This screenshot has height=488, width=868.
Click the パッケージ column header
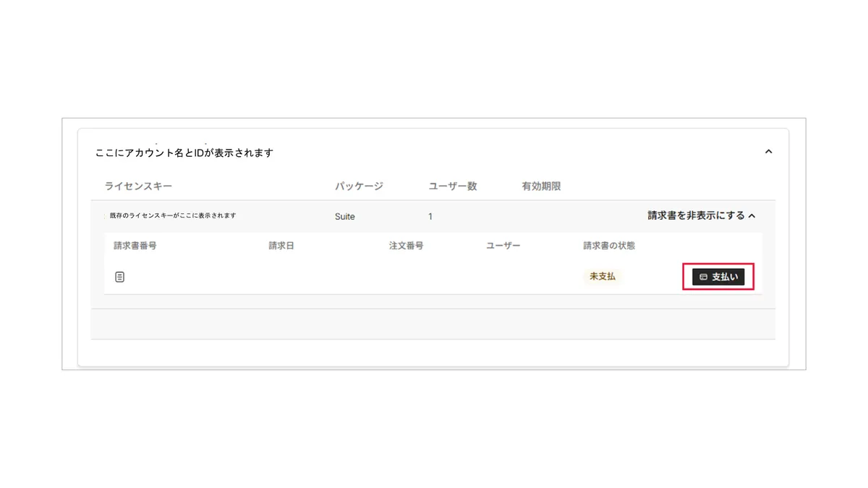point(359,186)
